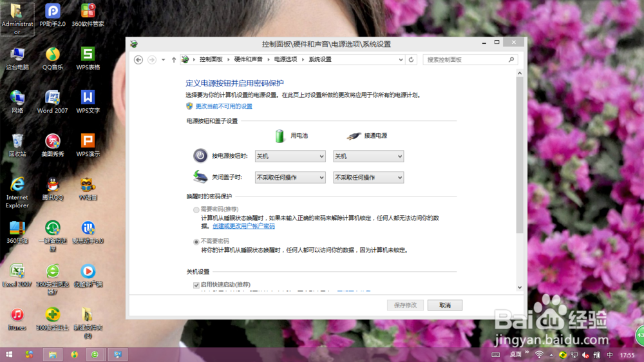The image size is (644, 362).
Task: Click the touch keyboard icon in taskbar
Action: [x=496, y=355]
